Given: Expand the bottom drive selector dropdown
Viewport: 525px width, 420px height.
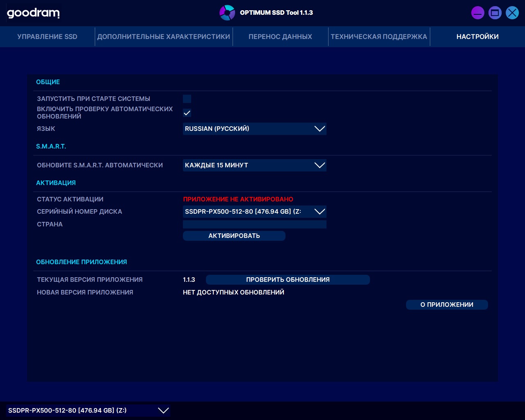Looking at the screenshot, I should click(x=88, y=411).
